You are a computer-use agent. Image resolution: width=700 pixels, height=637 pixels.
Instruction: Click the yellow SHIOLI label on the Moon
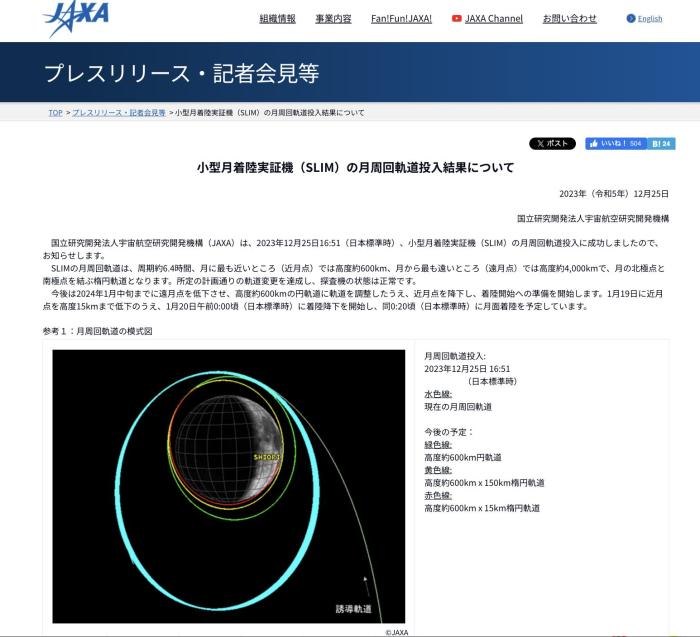click(267, 456)
